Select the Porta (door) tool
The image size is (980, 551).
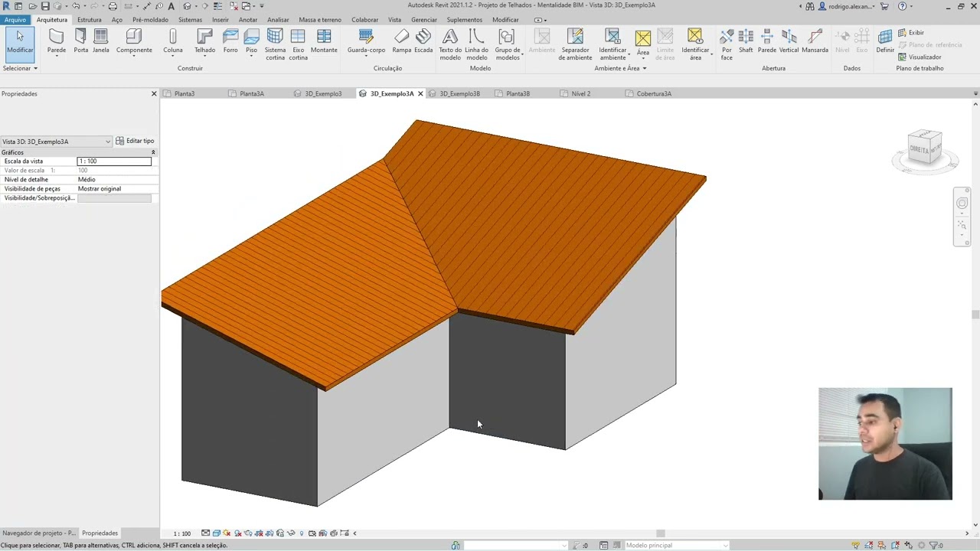click(x=80, y=41)
